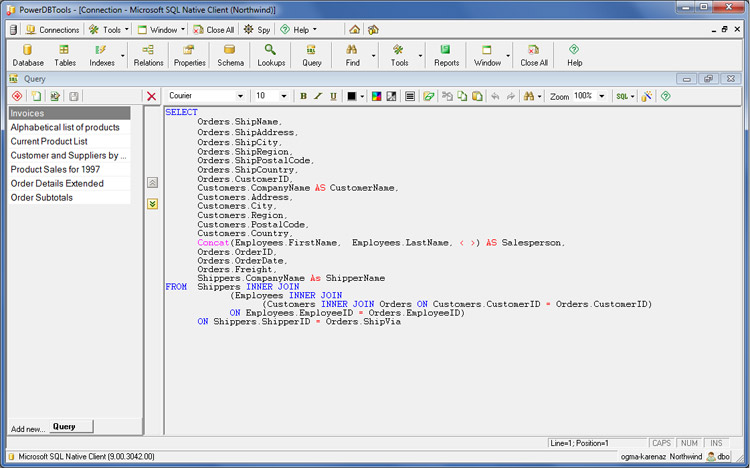
Task: Click the paste icon in editor toolbar
Action: click(x=477, y=96)
